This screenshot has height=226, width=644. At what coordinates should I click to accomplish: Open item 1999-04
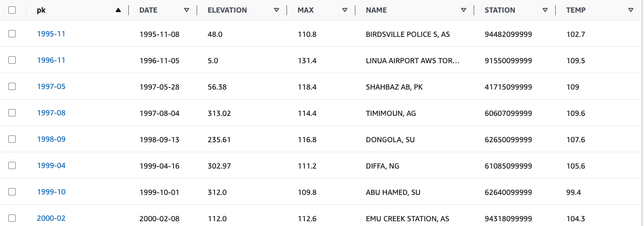tap(51, 165)
